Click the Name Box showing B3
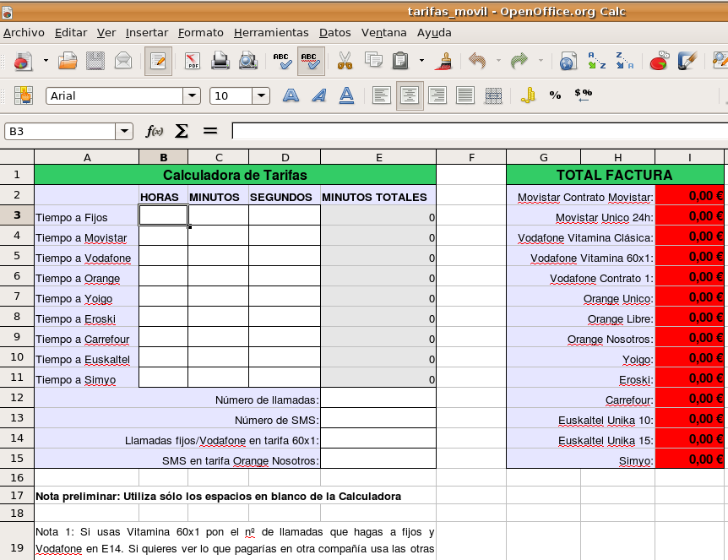Image resolution: width=728 pixels, height=560 pixels. point(60,132)
